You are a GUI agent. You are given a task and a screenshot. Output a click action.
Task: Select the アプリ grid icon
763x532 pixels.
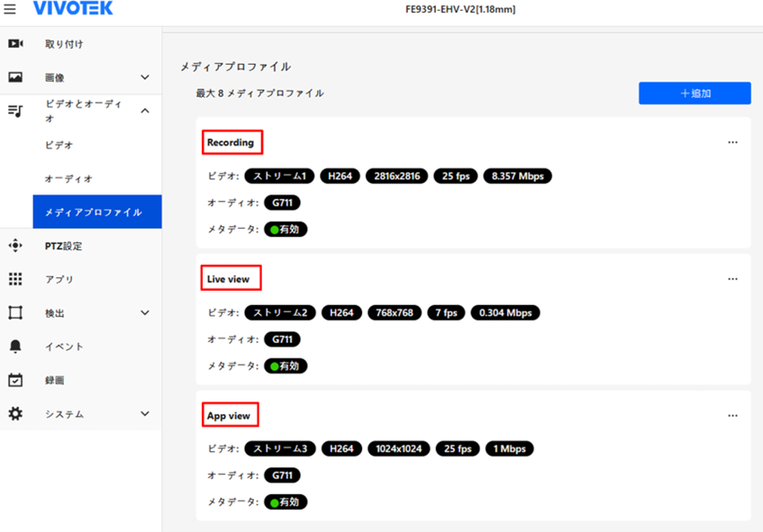pyautogui.click(x=15, y=280)
